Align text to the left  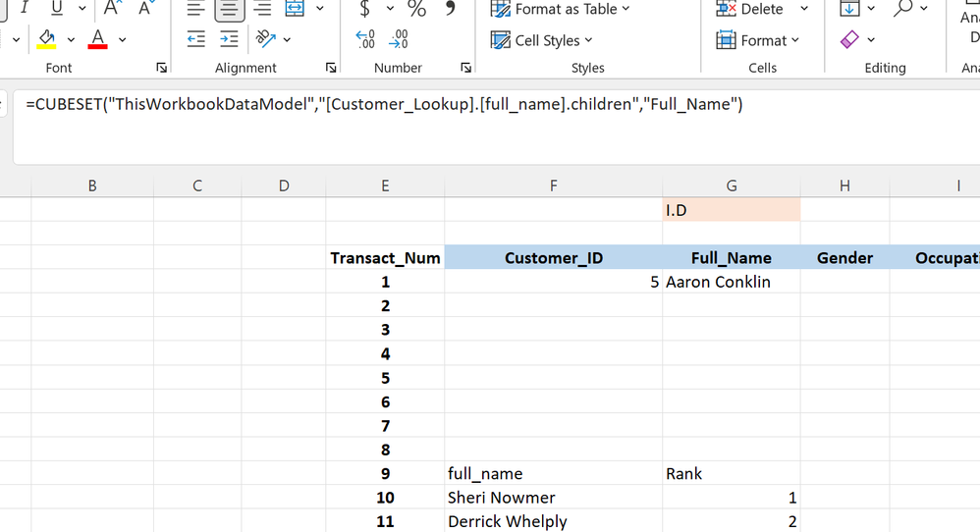196,8
